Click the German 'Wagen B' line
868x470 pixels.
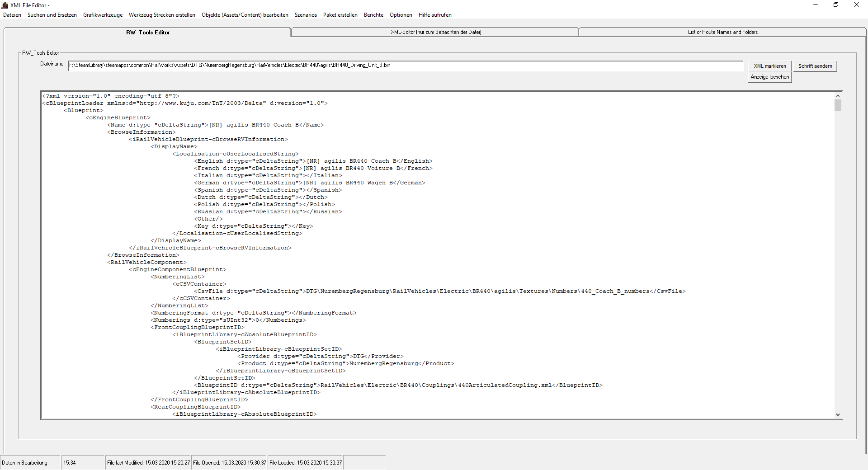coord(310,183)
